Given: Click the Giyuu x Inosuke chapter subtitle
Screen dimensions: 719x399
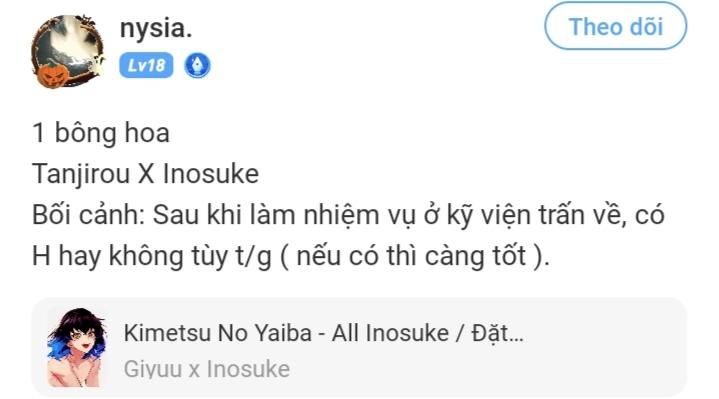Looking at the screenshot, I should (207, 369).
